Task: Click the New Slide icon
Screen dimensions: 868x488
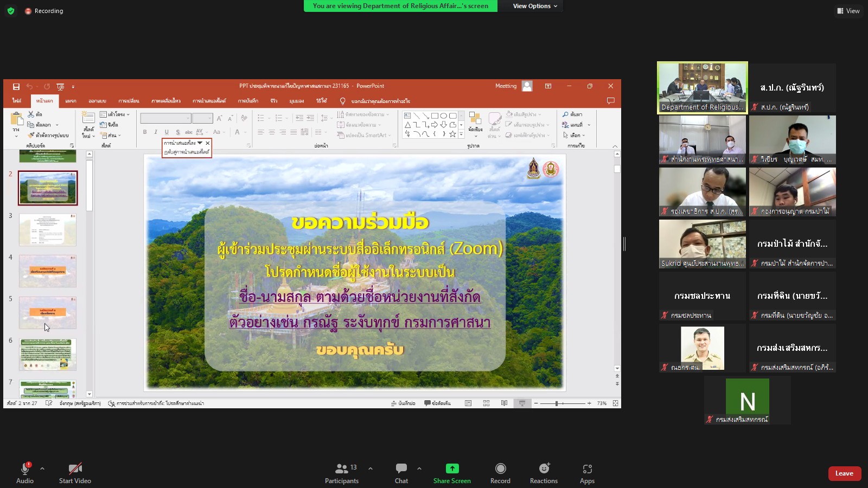Action: point(88,118)
